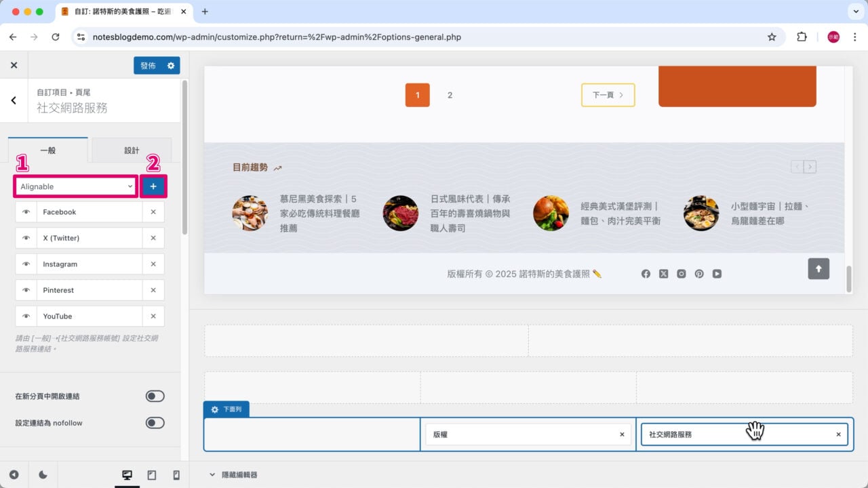Image resolution: width=868 pixels, height=488 pixels.
Task: Remove the 版權 widget with its × button
Action: 622,434
